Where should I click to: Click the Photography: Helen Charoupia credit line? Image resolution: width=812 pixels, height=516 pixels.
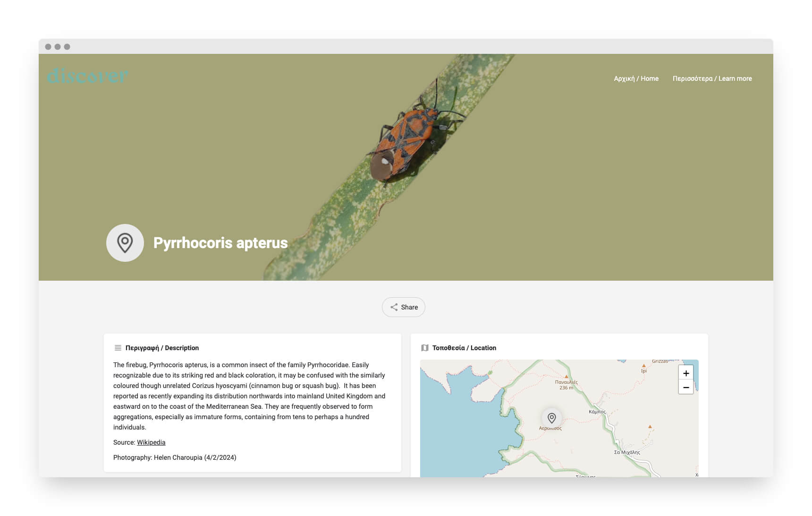click(175, 457)
